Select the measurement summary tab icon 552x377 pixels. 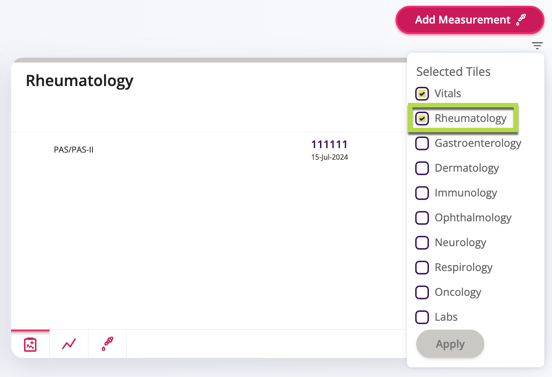pos(30,344)
